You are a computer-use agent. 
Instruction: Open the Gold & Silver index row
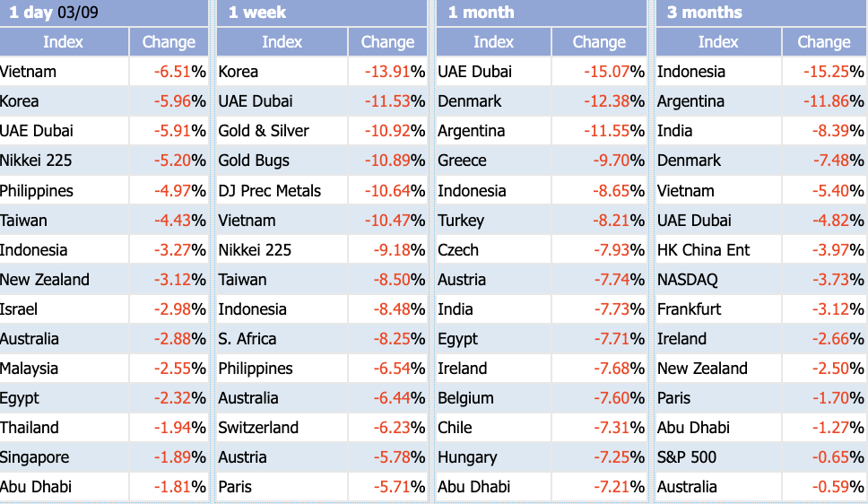pos(264,131)
